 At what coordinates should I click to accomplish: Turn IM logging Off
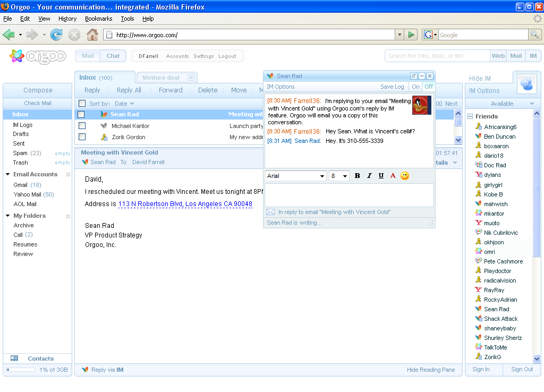429,87
